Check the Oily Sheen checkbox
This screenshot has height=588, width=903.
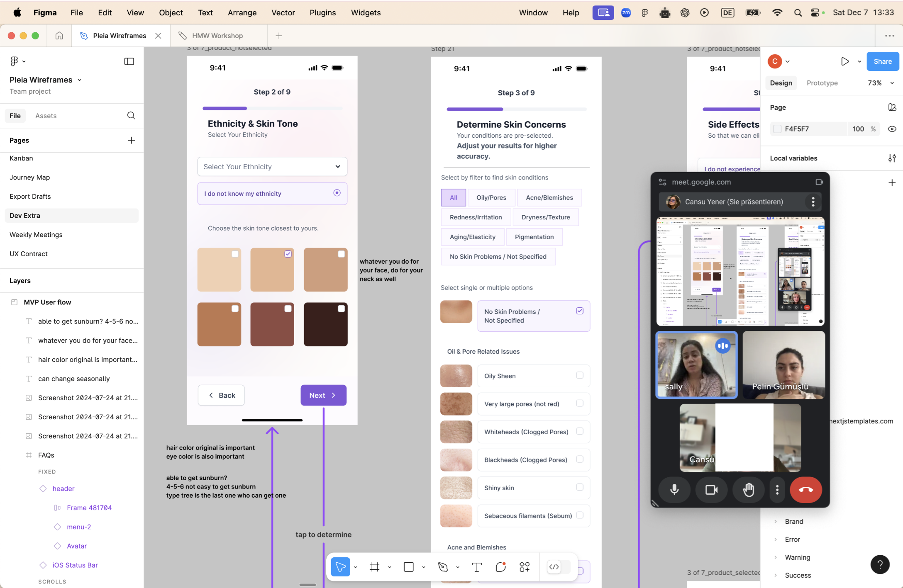point(580,375)
